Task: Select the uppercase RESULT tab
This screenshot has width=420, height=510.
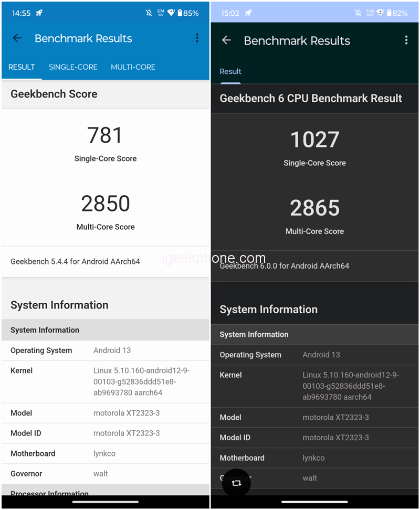Action: tap(22, 67)
